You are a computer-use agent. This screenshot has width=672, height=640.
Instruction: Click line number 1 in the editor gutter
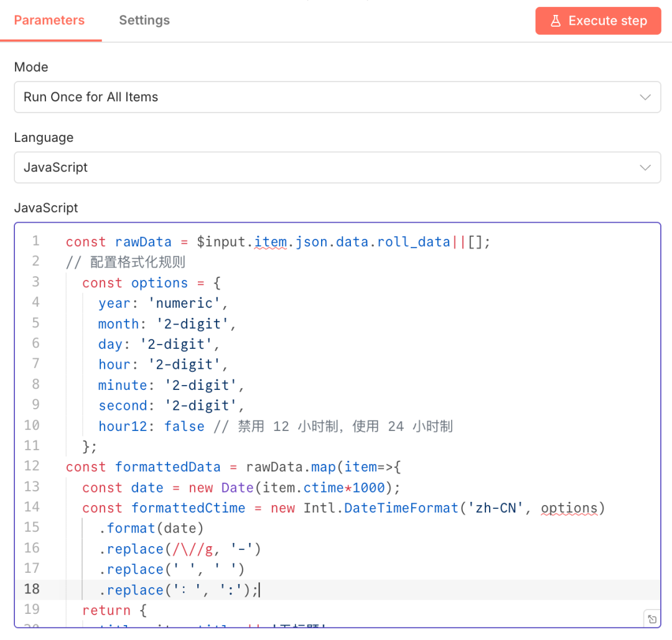tap(35, 241)
